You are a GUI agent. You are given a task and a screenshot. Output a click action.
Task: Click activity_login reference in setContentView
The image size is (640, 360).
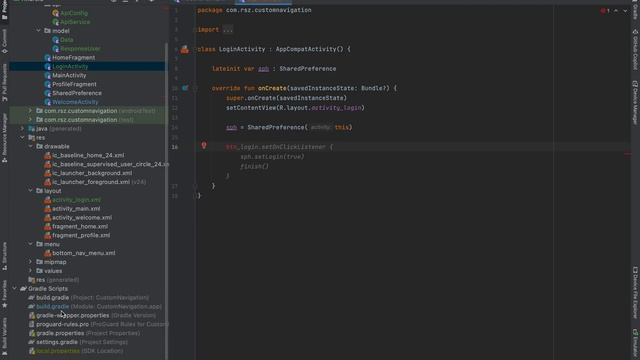click(336, 108)
